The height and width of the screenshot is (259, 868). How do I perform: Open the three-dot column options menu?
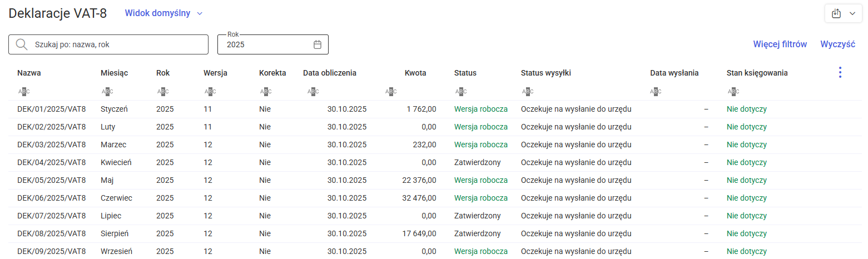840,72
